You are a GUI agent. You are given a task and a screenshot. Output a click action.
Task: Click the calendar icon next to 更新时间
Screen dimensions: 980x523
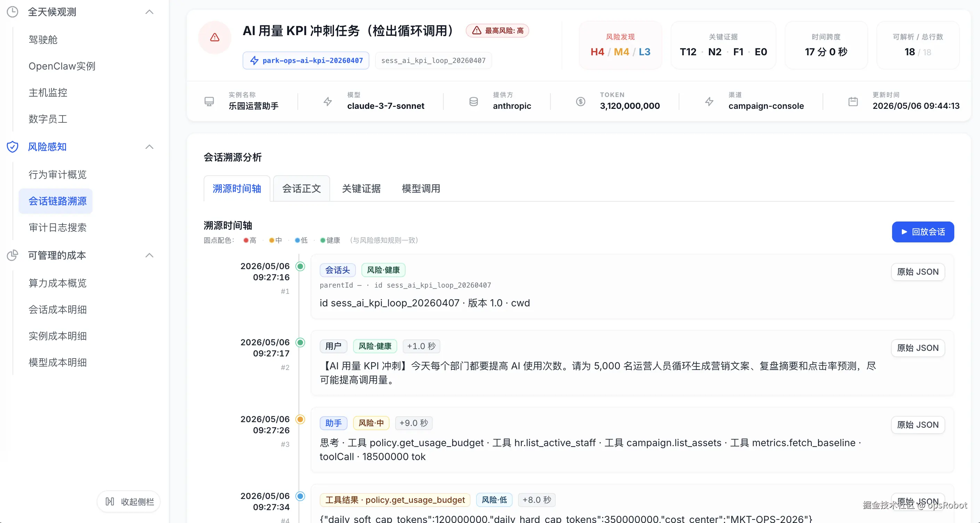[853, 101]
